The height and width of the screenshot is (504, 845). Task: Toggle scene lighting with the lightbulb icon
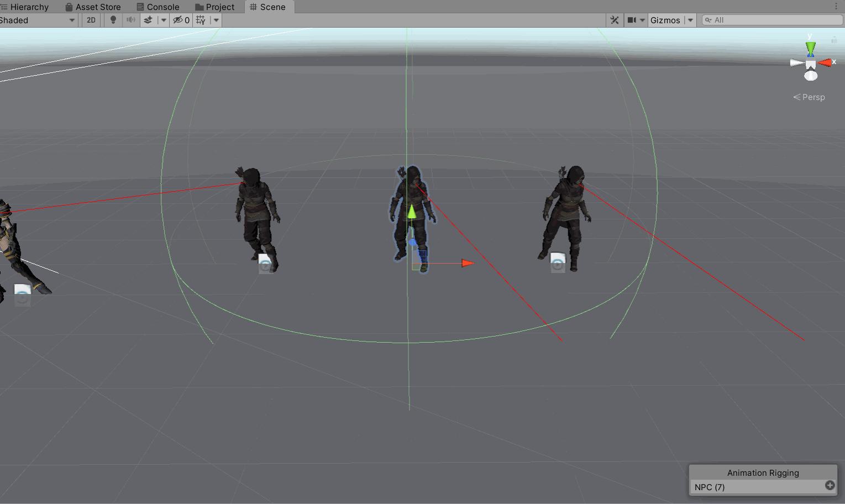coord(113,20)
